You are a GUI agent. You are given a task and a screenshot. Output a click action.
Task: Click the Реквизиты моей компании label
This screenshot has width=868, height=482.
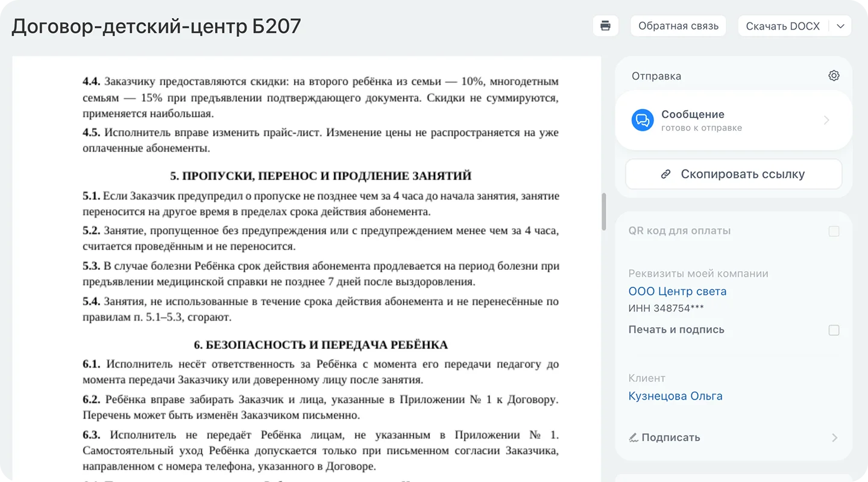click(x=698, y=274)
